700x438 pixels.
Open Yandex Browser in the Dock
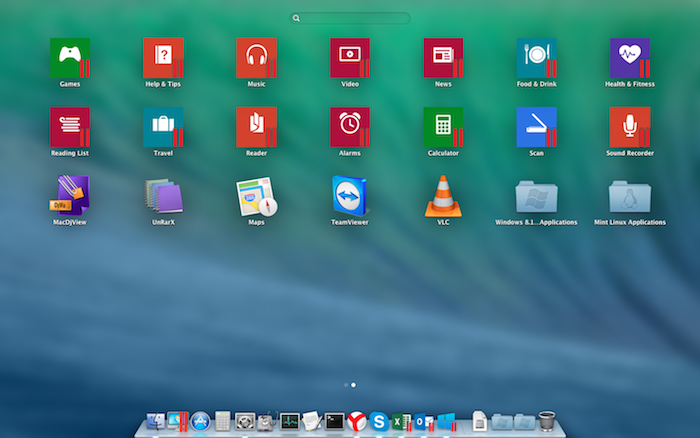pyautogui.click(x=357, y=421)
